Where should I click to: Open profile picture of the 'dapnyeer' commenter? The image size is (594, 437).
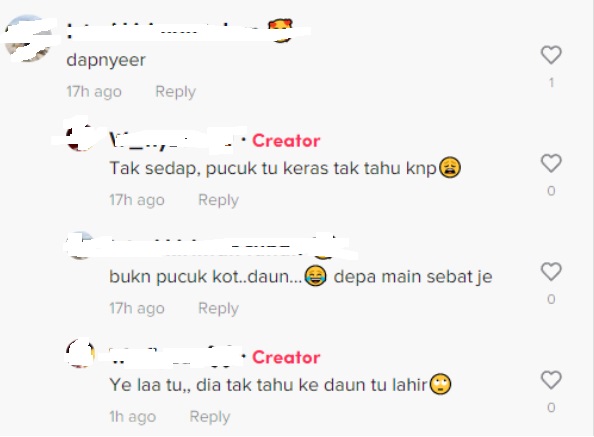click(x=28, y=38)
